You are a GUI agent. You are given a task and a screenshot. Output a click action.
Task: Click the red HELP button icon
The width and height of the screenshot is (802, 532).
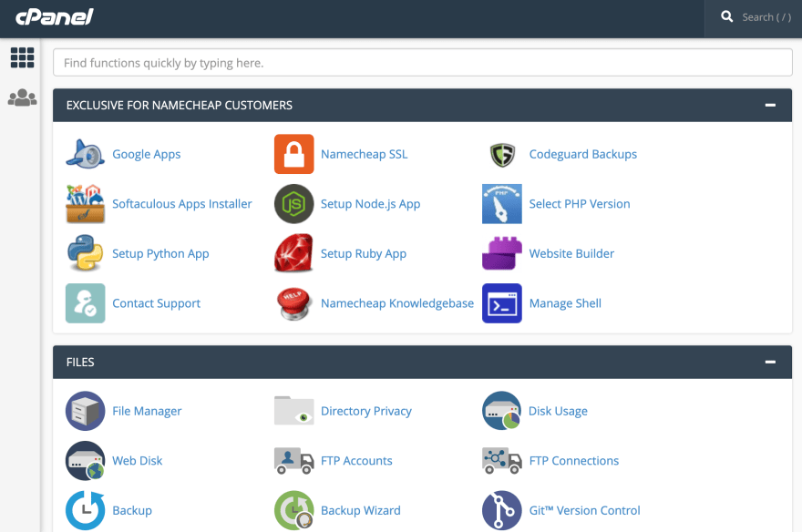tap(293, 303)
